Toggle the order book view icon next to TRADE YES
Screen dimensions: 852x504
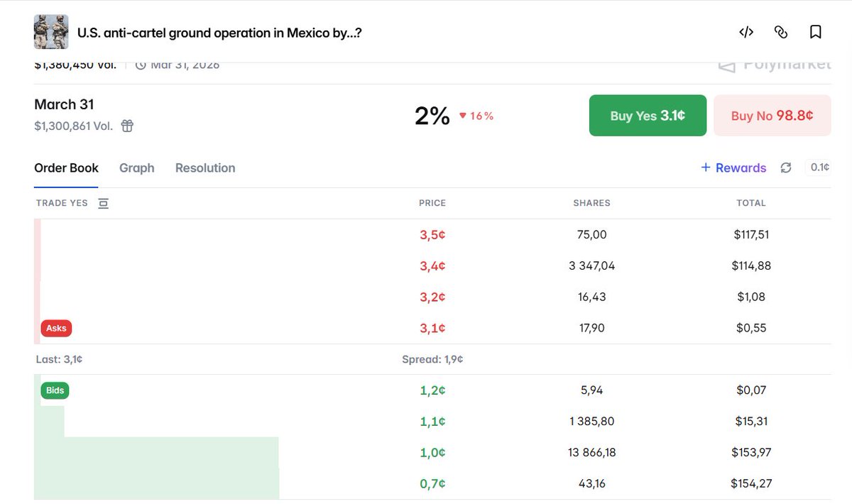(104, 203)
